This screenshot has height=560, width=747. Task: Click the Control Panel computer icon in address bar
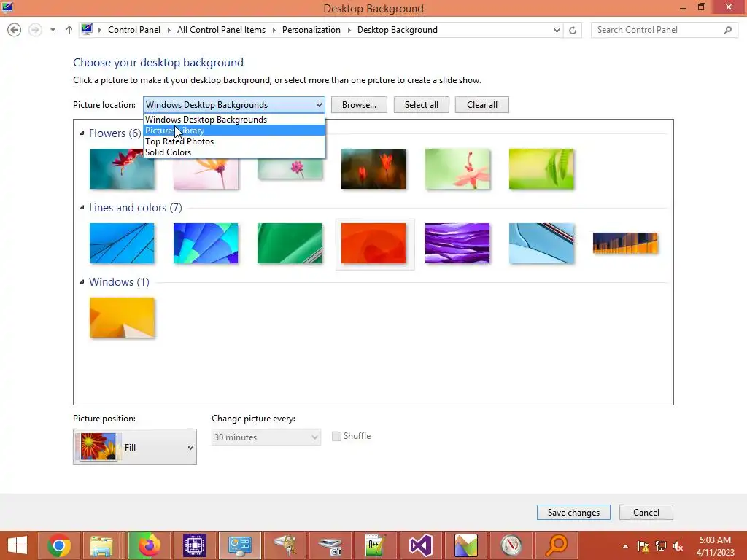pos(87,29)
